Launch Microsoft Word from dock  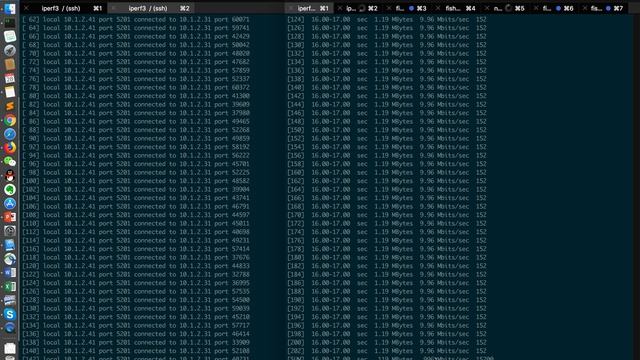[x=10, y=273]
